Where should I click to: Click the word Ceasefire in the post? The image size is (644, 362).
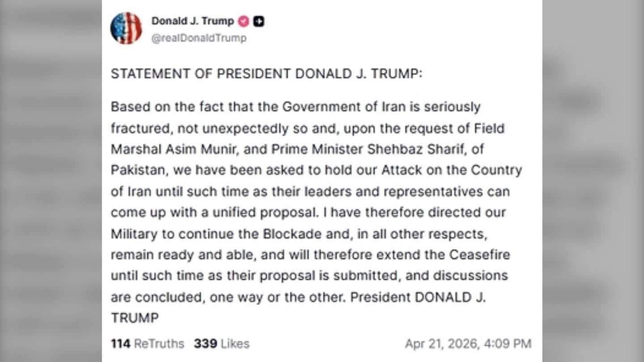point(479,255)
